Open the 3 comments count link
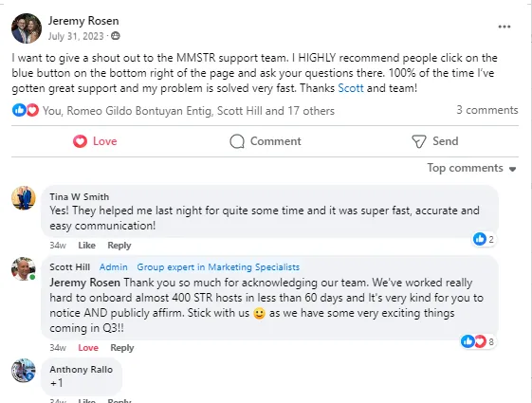The image size is (532, 403). pyautogui.click(x=486, y=110)
